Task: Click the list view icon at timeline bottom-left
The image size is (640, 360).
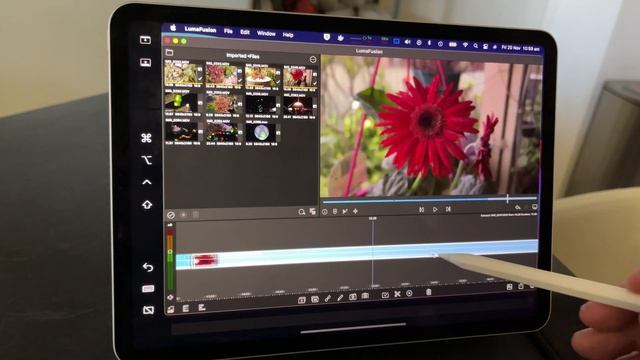Action: 186,308
